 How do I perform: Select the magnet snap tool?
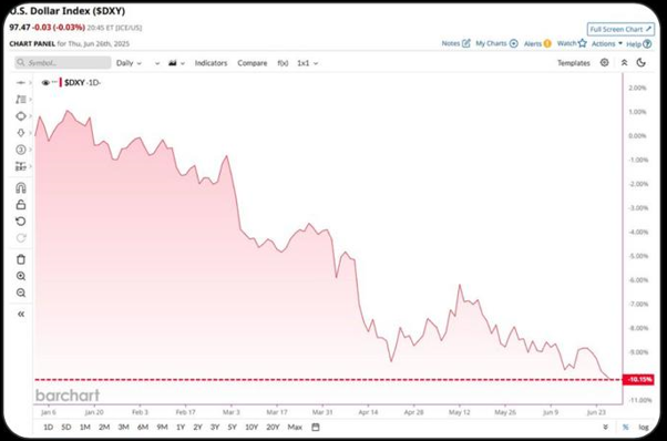21,188
